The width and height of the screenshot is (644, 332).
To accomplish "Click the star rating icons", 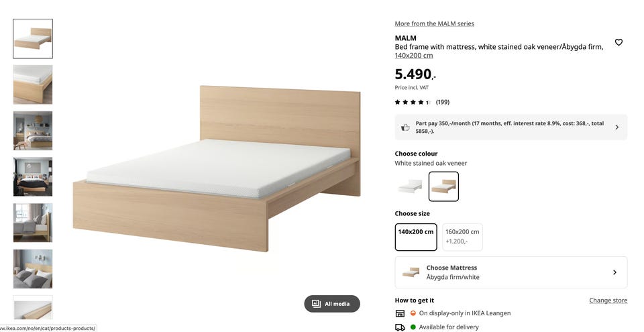I will (413, 103).
